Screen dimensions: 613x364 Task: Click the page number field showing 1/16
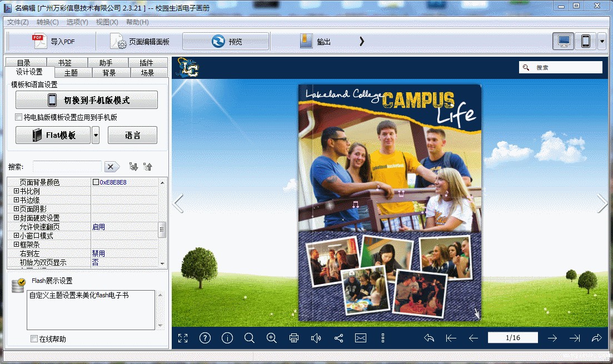click(512, 338)
